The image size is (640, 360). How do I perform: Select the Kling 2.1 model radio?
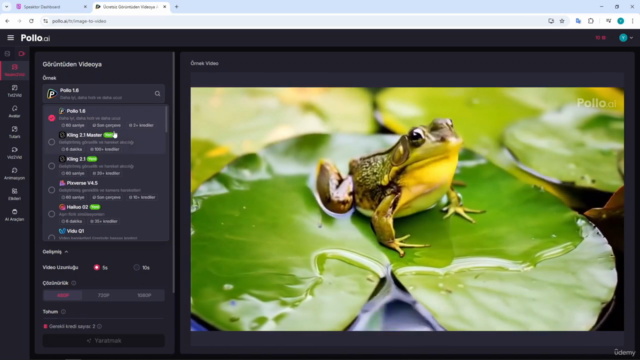coord(51,166)
